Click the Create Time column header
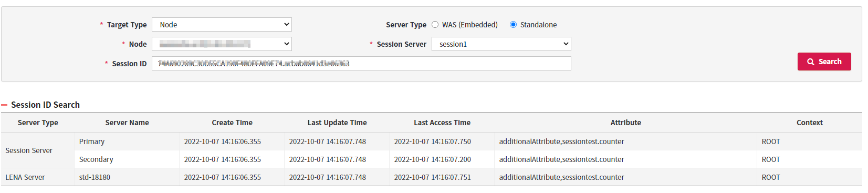 232,123
